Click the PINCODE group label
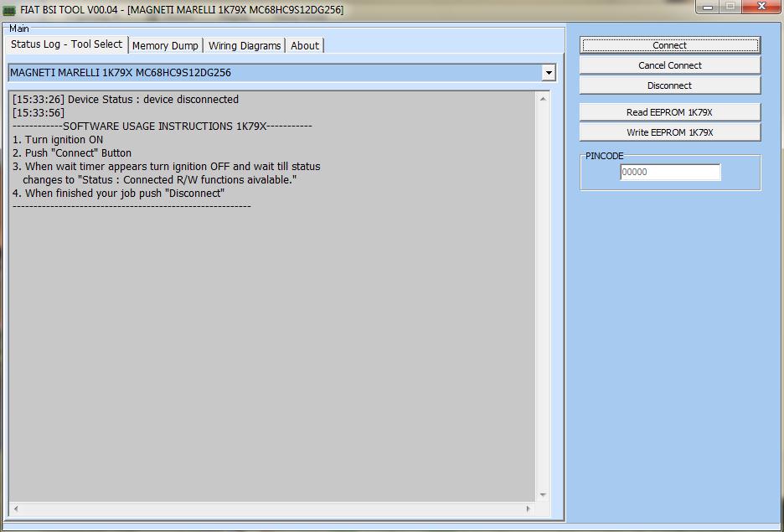 coord(605,156)
